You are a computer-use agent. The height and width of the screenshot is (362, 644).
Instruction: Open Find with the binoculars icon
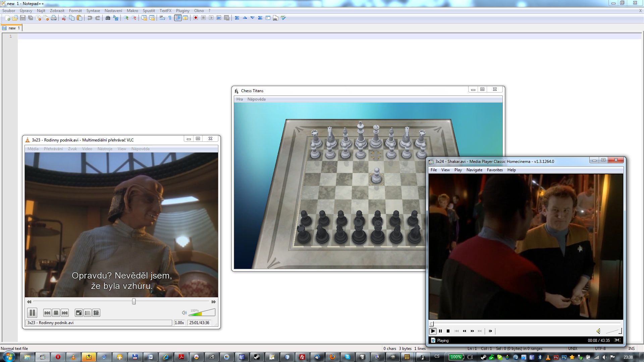click(x=108, y=18)
